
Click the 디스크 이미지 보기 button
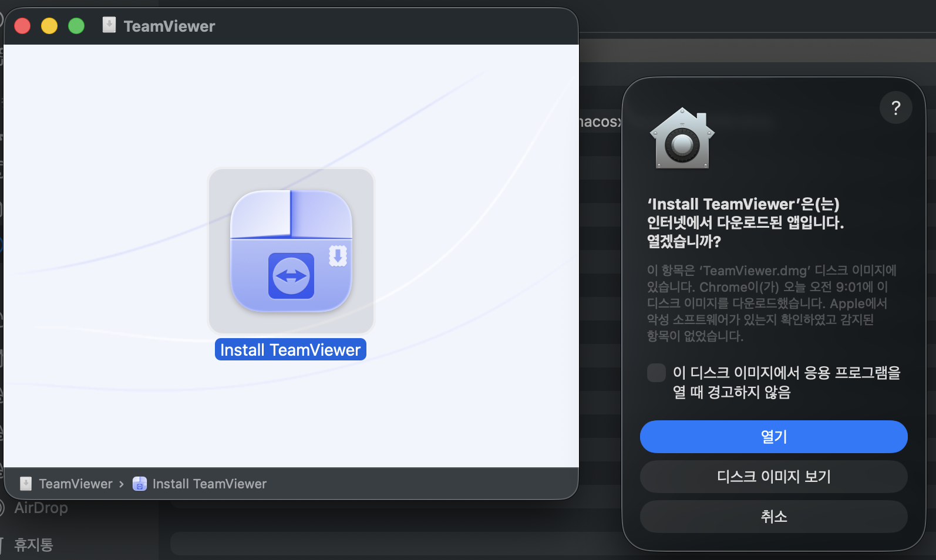pos(773,477)
